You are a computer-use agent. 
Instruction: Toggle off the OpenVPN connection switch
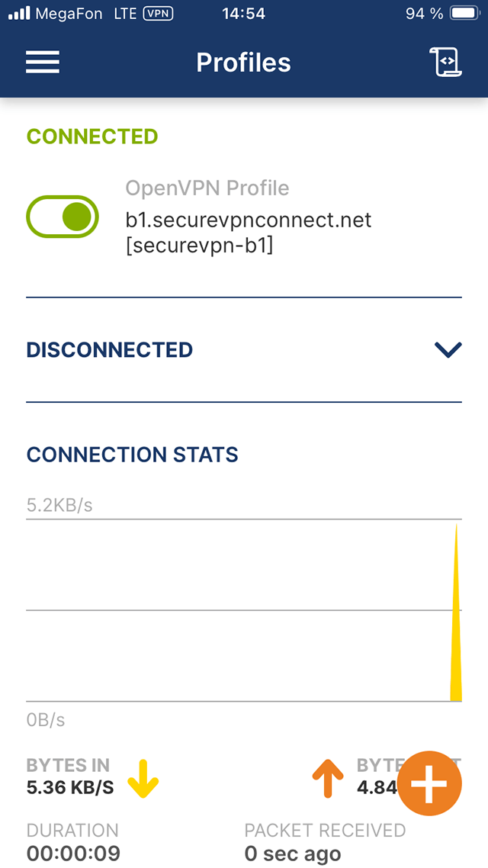[63, 217]
